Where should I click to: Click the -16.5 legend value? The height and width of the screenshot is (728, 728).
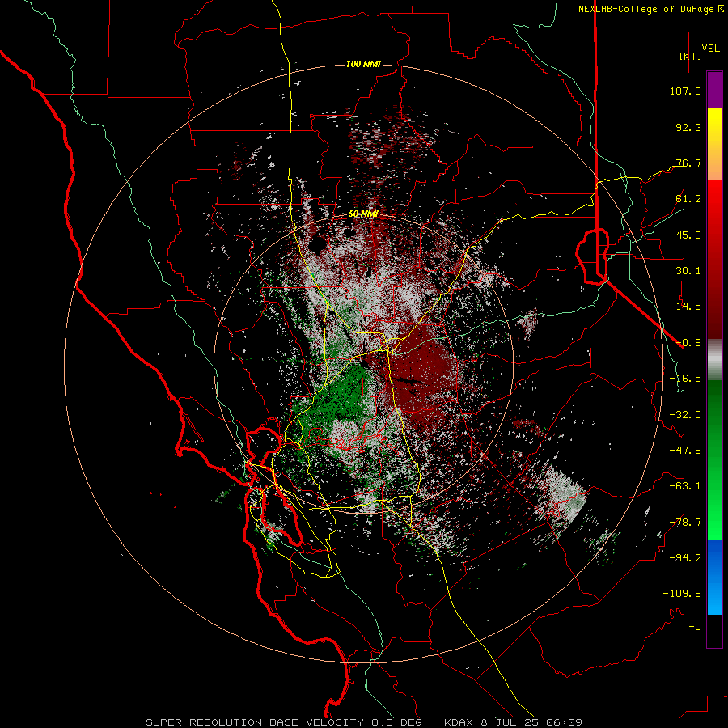point(685,379)
